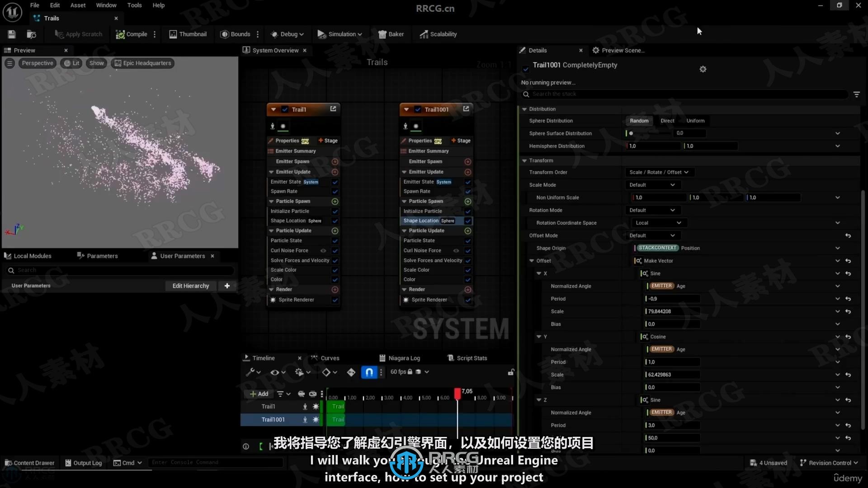This screenshot has width=868, height=488.
Task: Open the Script Stats tab
Action: 467,358
